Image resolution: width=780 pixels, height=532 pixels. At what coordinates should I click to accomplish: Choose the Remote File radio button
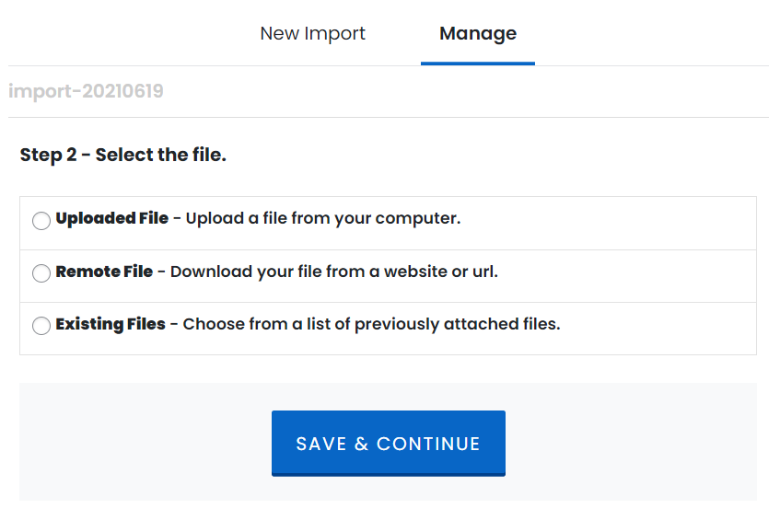(41, 273)
